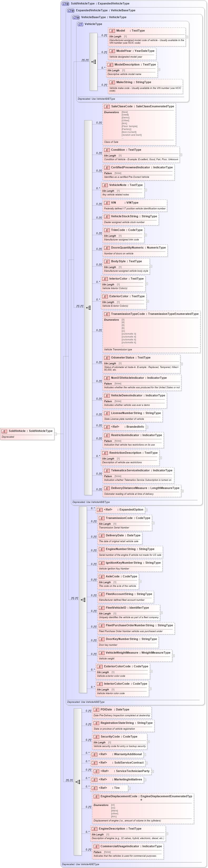
Task: Click the VehicleType complex type icon
Action: click(80, 24)
